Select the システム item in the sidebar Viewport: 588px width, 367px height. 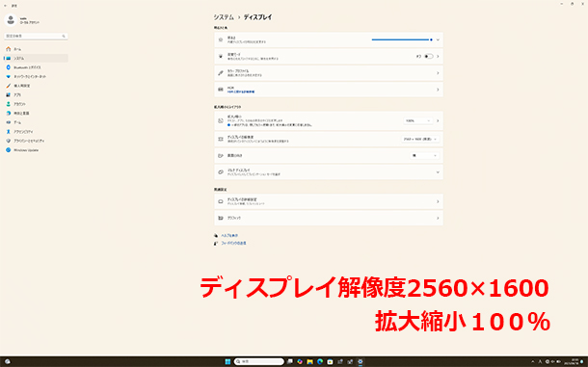coord(36,58)
